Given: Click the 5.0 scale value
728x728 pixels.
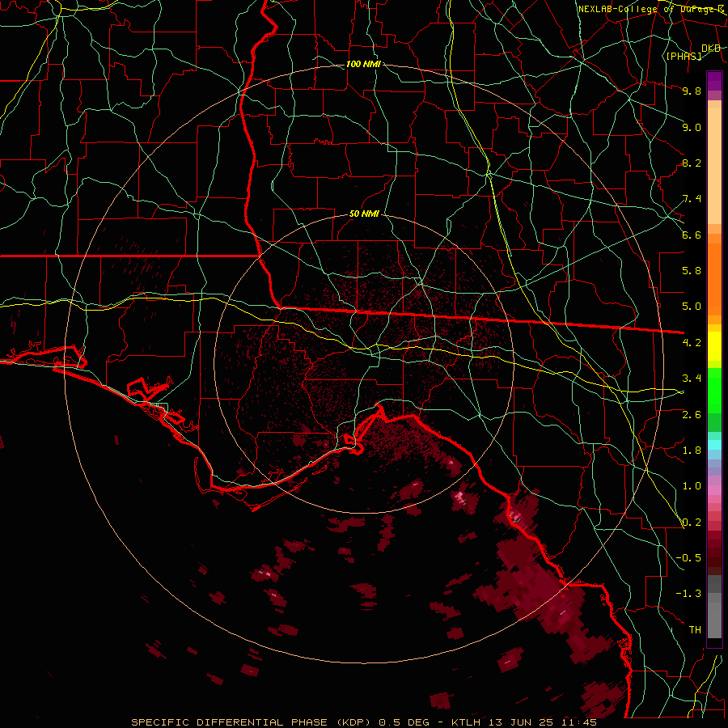Looking at the screenshot, I should click(x=692, y=307).
